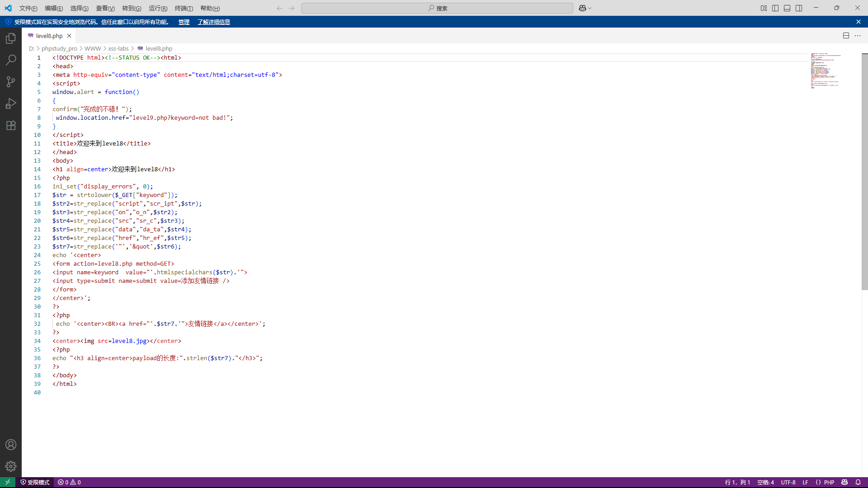Toggle the secondary side bar
This screenshot has height=488, width=868.
pyautogui.click(x=799, y=8)
